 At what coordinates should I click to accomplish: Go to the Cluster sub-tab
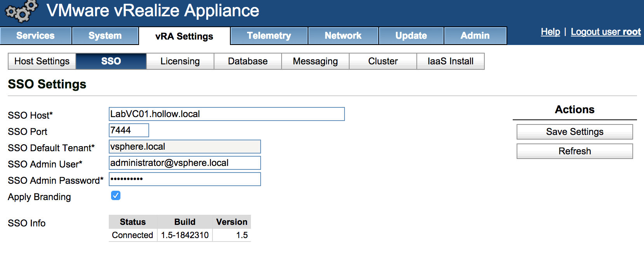tap(383, 61)
